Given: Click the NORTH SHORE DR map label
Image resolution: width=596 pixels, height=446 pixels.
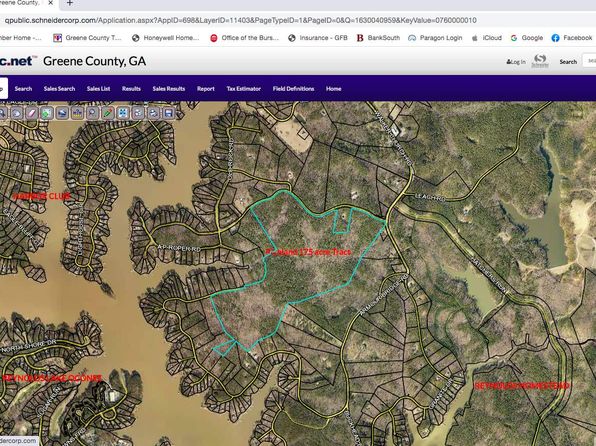Looking at the screenshot, I should point(29,346).
